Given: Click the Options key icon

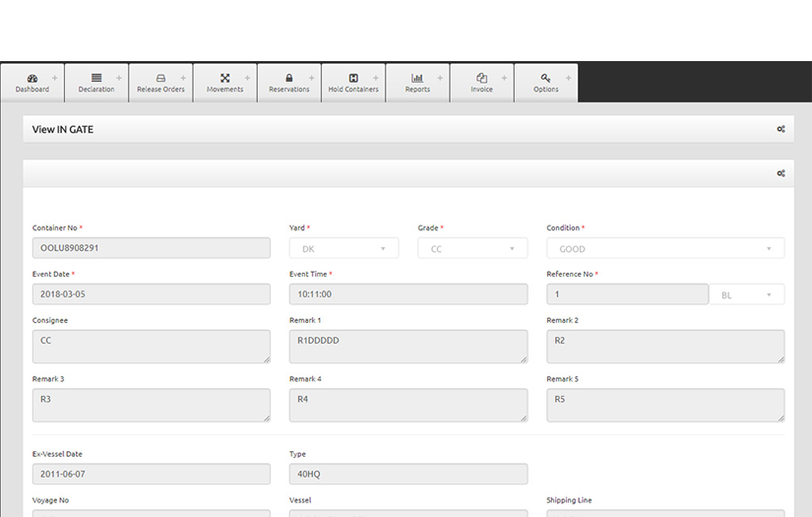Looking at the screenshot, I should [545, 78].
